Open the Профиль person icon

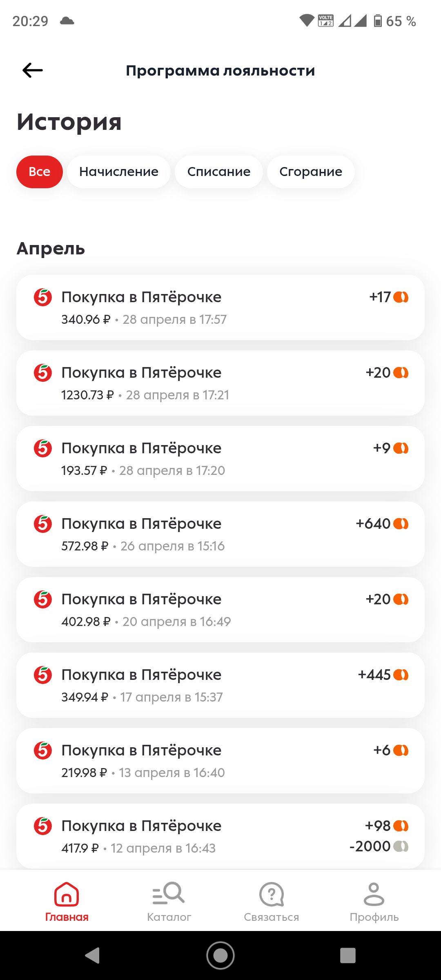pyautogui.click(x=374, y=894)
